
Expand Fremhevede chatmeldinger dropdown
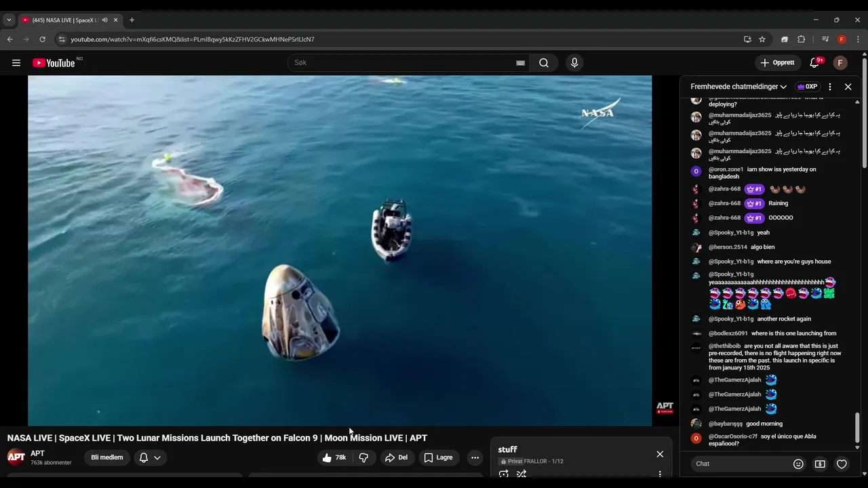tap(738, 87)
